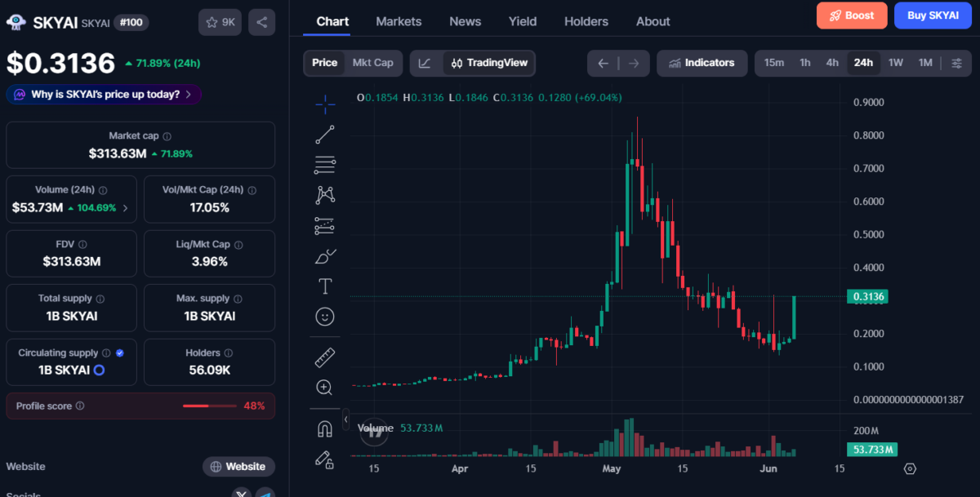Switch chart to Price view
The image size is (980, 497).
(324, 63)
